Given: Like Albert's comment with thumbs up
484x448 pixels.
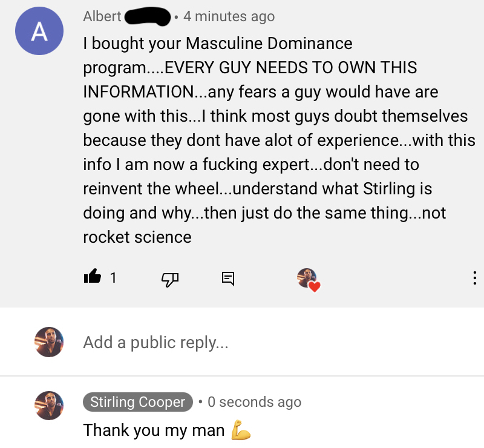Looking at the screenshot, I should 93,278.
